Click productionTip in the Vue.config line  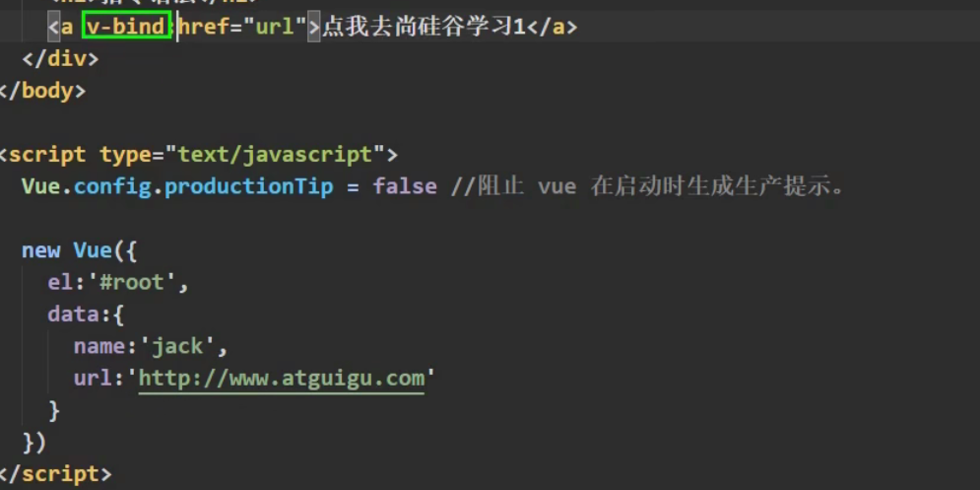(x=249, y=186)
